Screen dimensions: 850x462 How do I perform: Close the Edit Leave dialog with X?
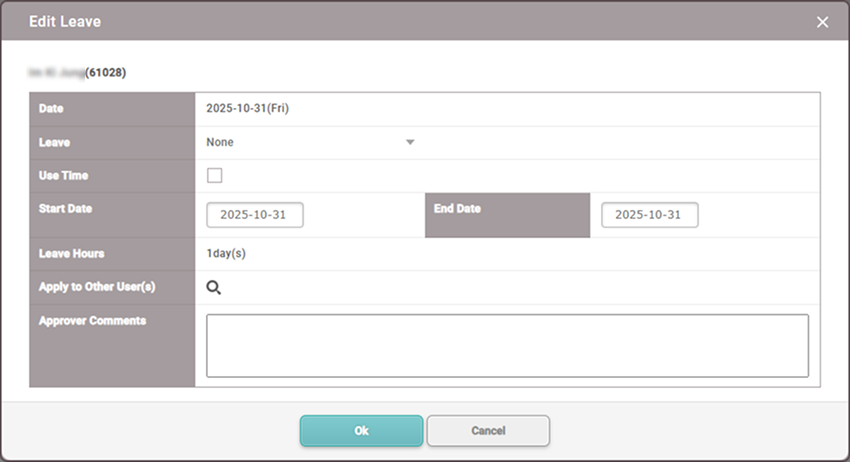822,22
